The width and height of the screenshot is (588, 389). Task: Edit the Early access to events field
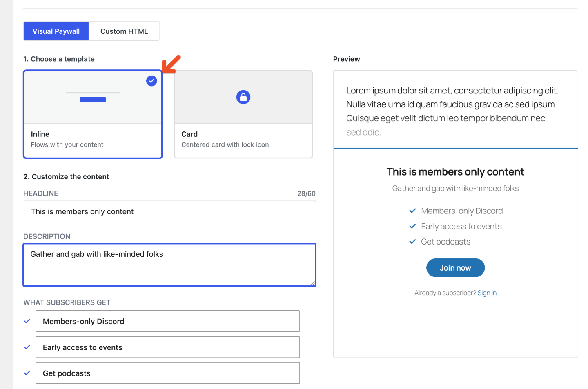(168, 347)
